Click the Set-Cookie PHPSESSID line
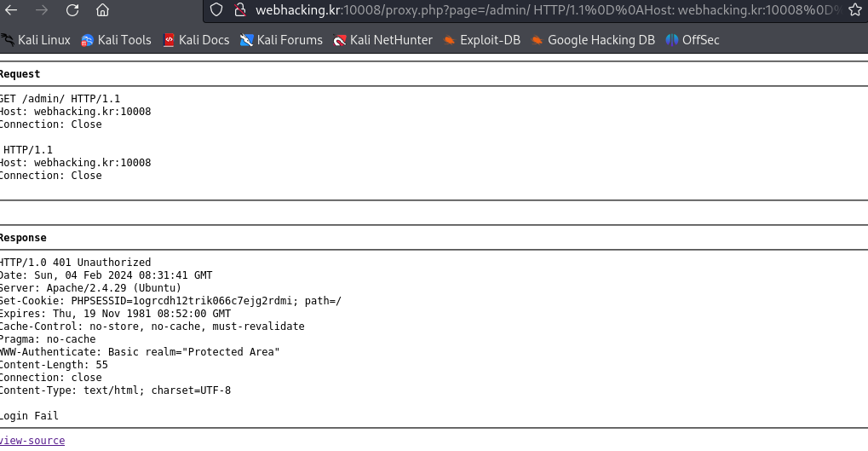Viewport: 868px width, 451px height. pos(170,300)
